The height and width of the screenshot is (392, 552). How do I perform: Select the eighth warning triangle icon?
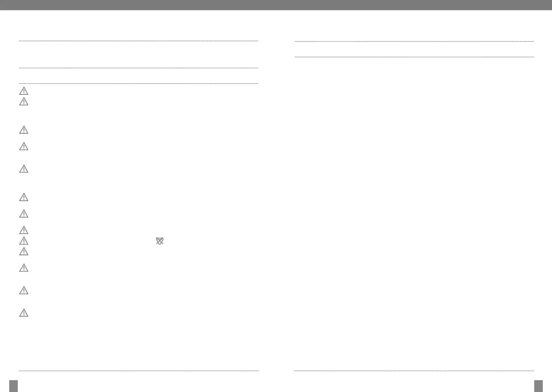(x=24, y=230)
